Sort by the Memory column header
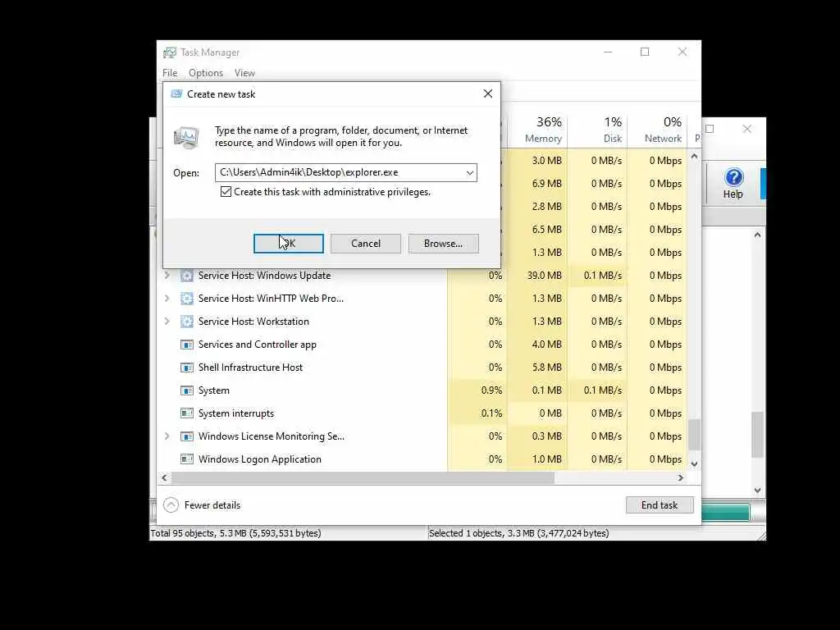 click(537, 130)
